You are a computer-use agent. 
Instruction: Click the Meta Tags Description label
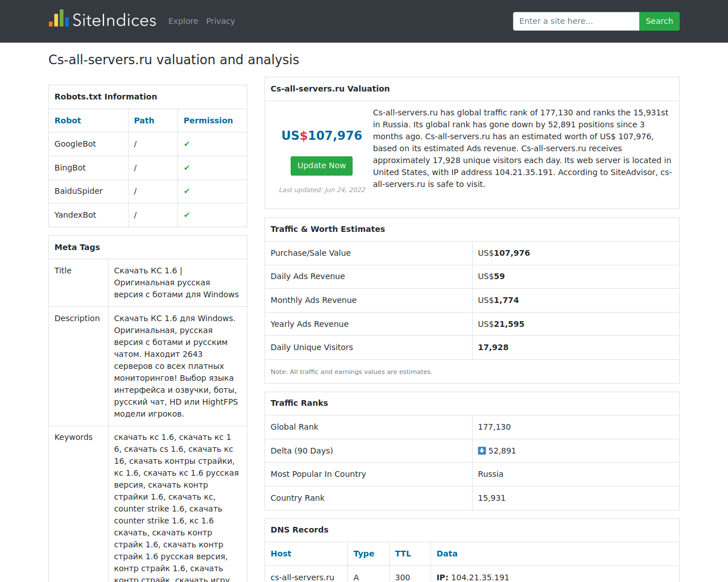pos(77,318)
